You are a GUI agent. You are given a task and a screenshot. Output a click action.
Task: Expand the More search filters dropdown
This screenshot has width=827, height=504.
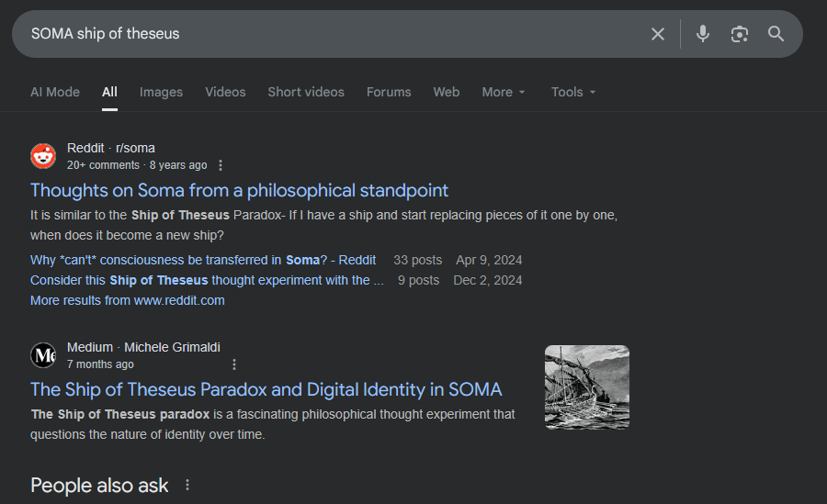[504, 92]
